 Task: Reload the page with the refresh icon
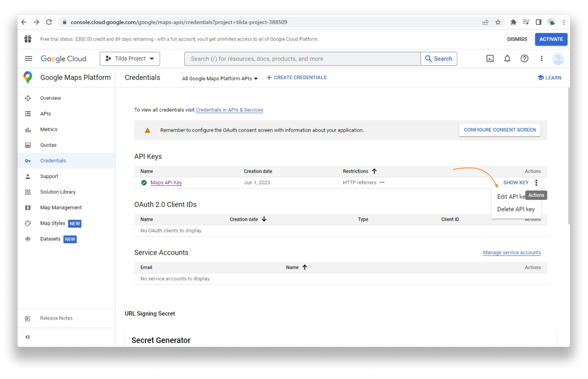(x=49, y=22)
